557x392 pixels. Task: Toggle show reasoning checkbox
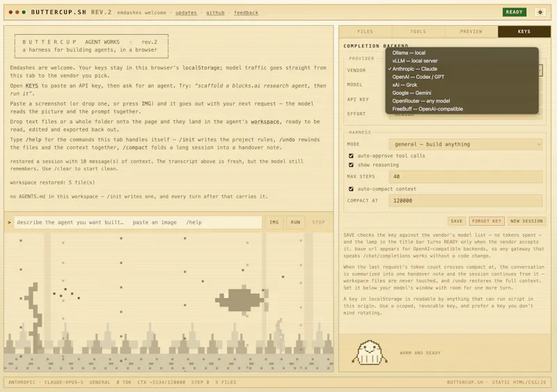(351, 165)
